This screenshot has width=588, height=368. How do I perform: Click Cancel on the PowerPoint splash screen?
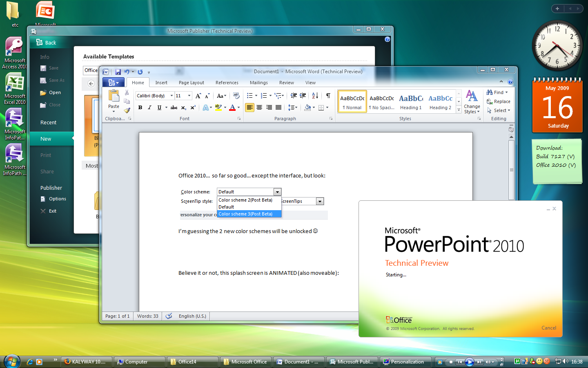pos(549,328)
